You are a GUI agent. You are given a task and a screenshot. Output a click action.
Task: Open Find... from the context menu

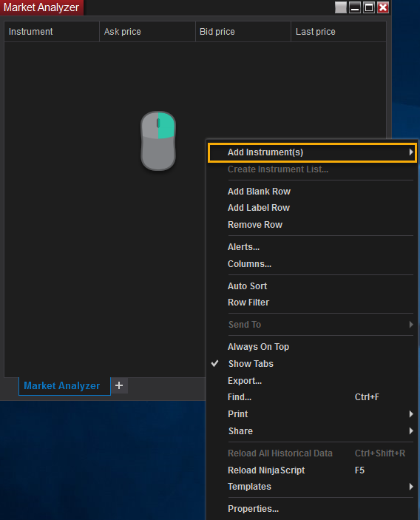pyautogui.click(x=312, y=397)
